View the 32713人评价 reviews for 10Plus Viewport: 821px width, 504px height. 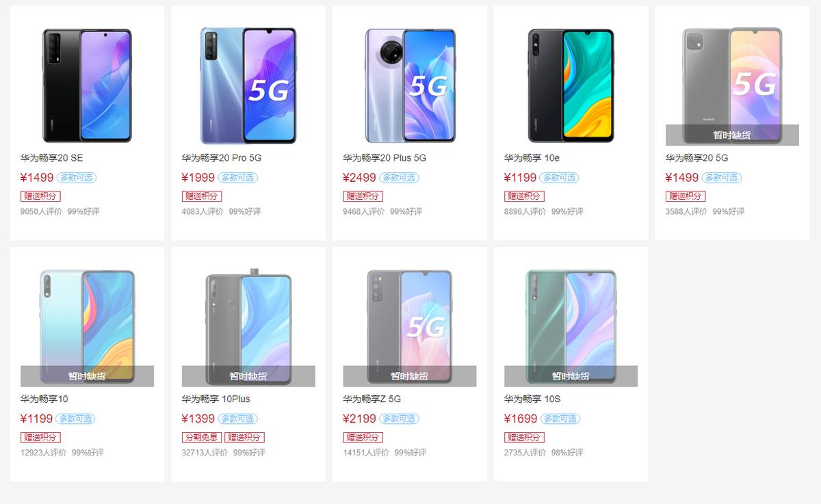[x=205, y=453]
